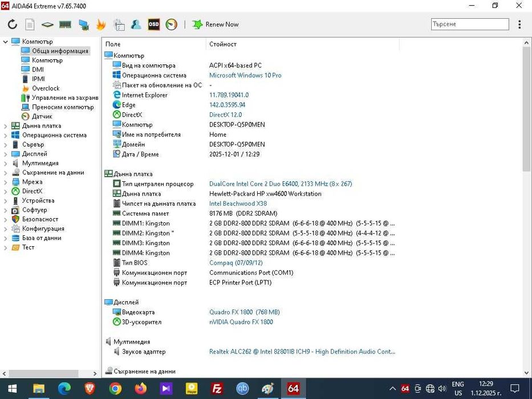Expand the Съхранение на данни tree node

pyautogui.click(x=5, y=172)
